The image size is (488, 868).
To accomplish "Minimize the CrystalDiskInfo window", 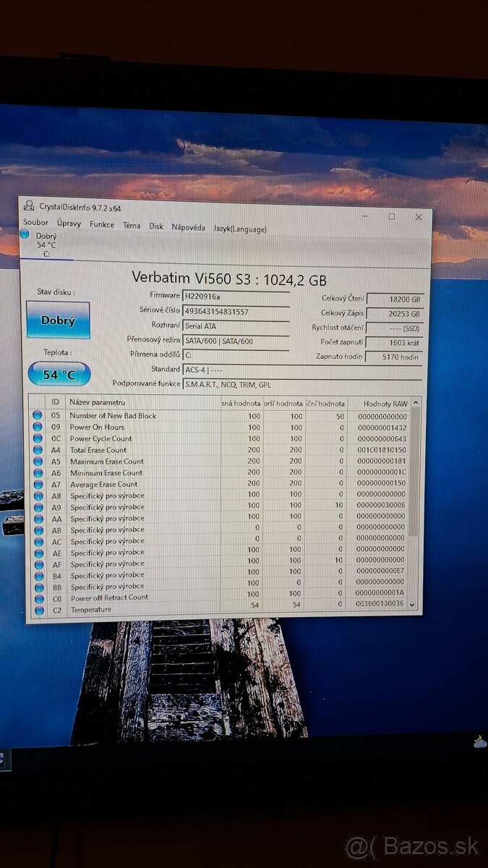I will pos(365,216).
